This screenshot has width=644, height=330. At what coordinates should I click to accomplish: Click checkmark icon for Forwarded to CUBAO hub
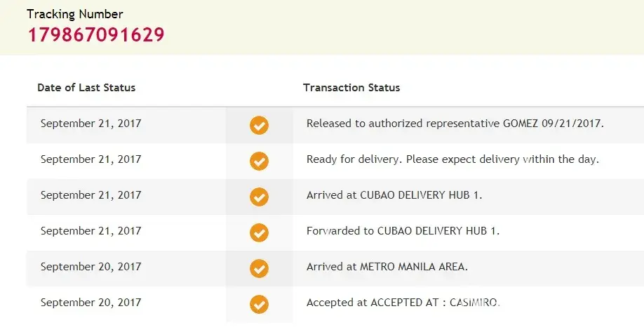click(259, 232)
